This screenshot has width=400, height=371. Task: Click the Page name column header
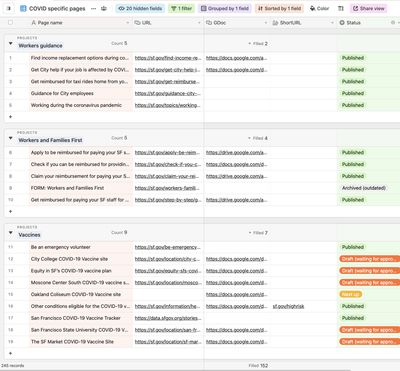coord(80,23)
